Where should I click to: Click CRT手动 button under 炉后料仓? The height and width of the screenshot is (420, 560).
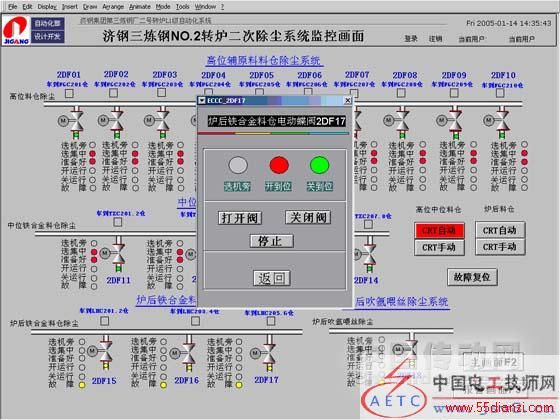[x=500, y=246]
